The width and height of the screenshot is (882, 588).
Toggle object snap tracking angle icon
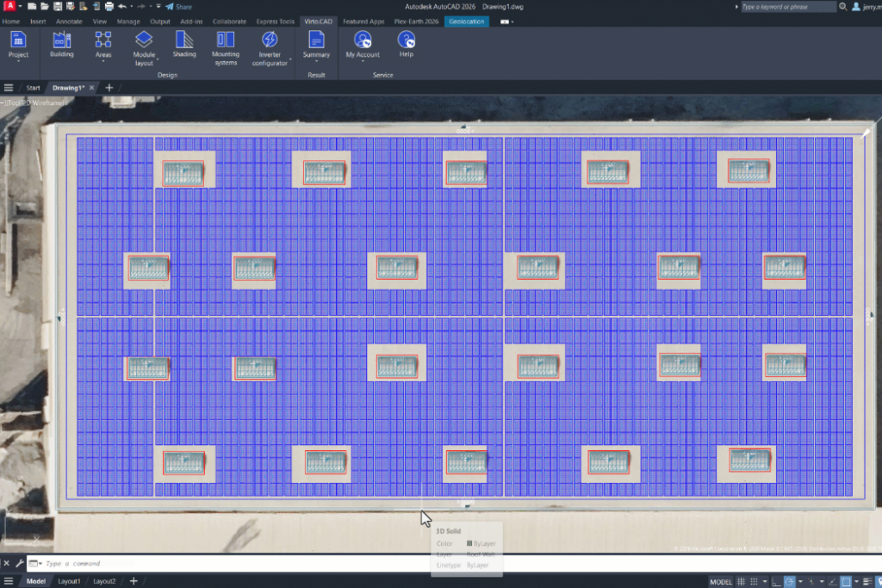[833, 581]
